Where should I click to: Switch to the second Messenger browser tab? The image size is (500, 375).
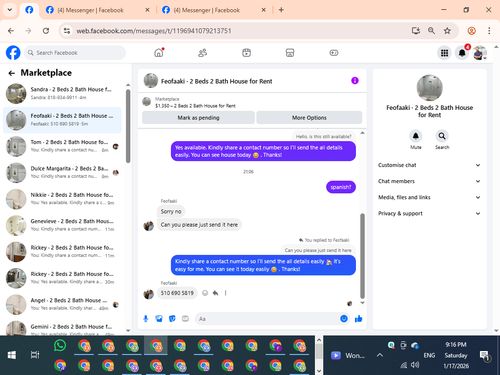[98, 10]
